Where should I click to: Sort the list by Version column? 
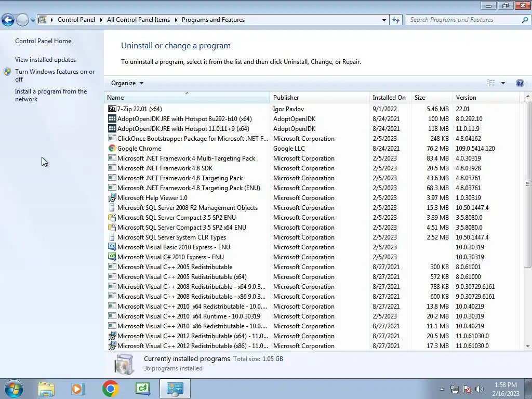pyautogui.click(x=486, y=97)
